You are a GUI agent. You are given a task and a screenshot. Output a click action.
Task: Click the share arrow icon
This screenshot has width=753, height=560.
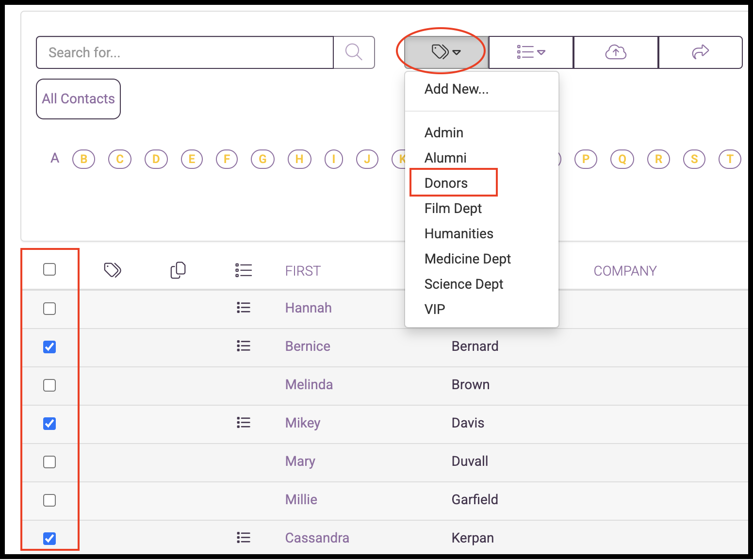(701, 52)
